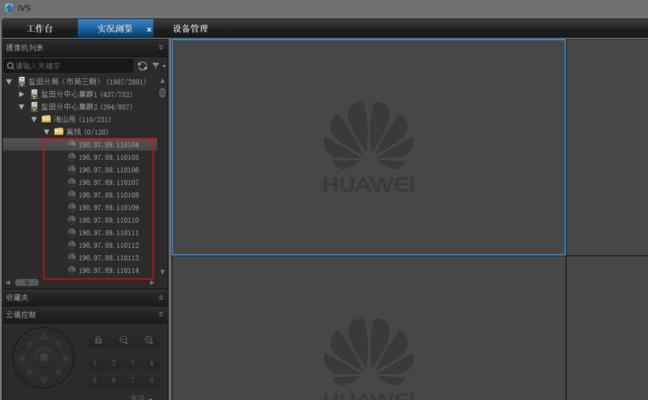The height and width of the screenshot is (400, 648).
Task: Pan the PTZ camera right
Action: pos(66,358)
